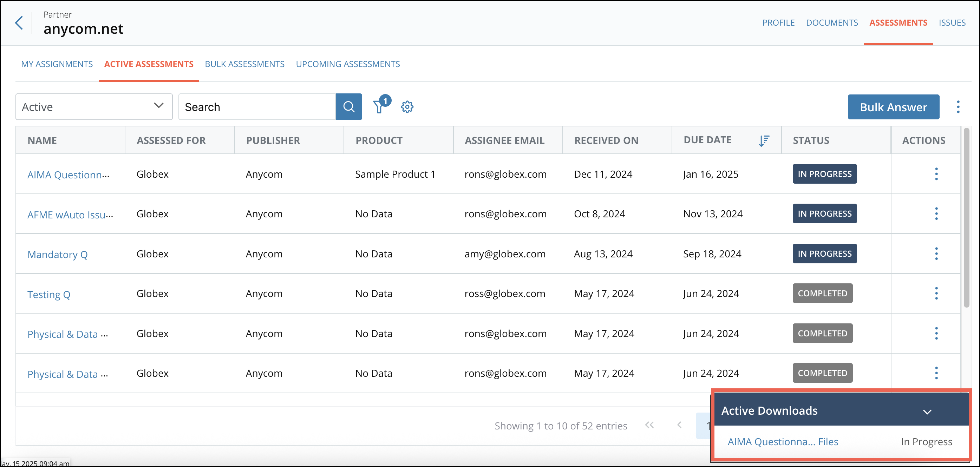Image resolution: width=980 pixels, height=467 pixels.
Task: Sort by Due Date sort icon
Action: click(764, 140)
